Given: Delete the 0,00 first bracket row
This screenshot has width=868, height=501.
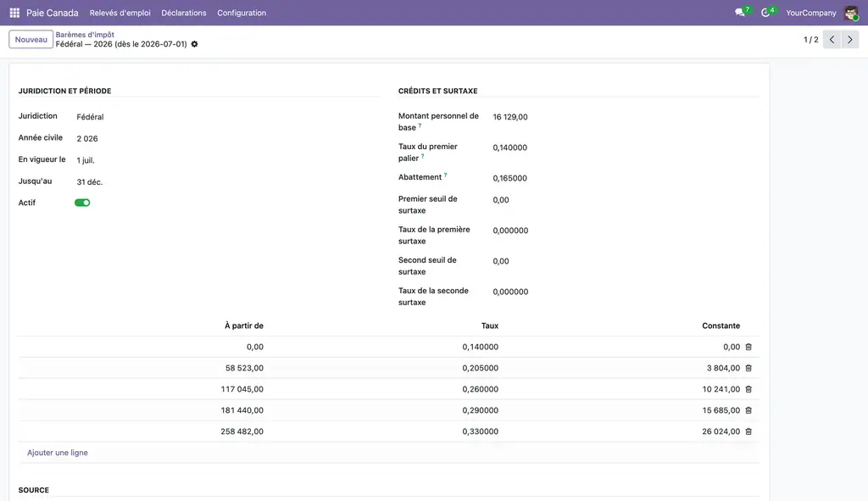Looking at the screenshot, I should 748,347.
